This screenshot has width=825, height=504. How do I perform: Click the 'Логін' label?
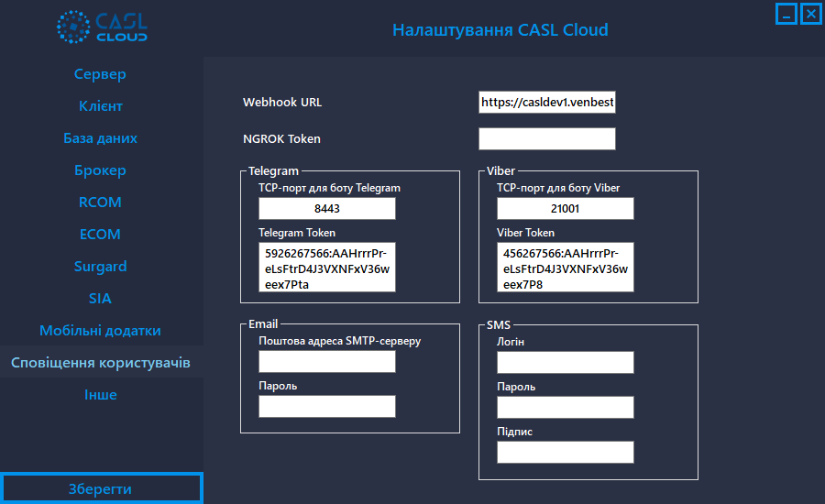pos(511,342)
